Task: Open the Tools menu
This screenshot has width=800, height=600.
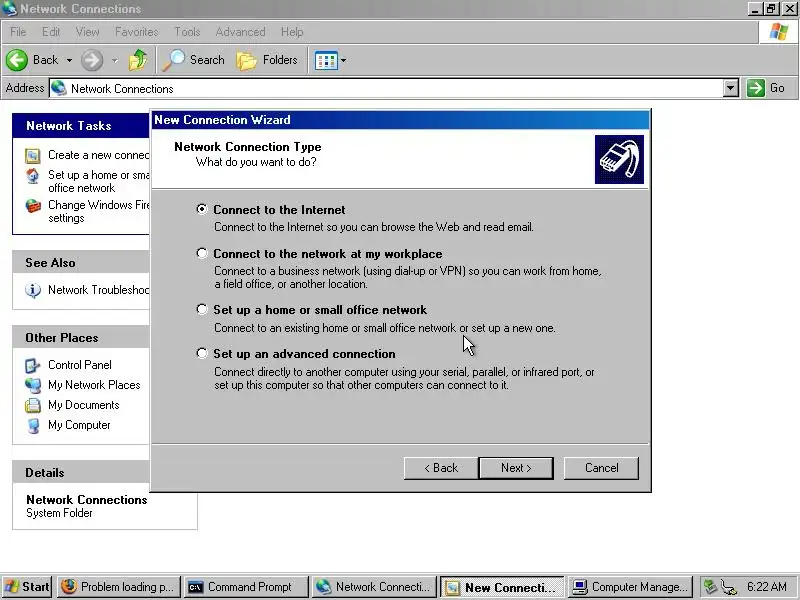Action: coord(187,32)
